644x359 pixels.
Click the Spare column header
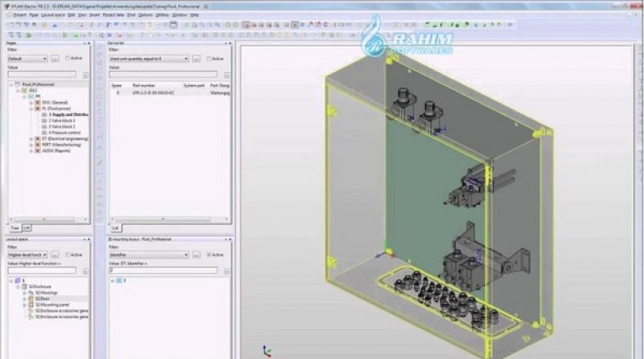(x=117, y=85)
